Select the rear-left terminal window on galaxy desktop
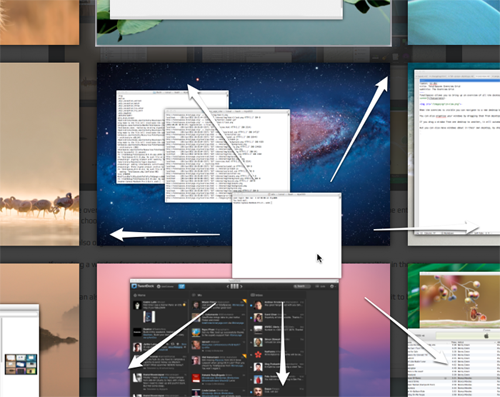This screenshot has height=397, width=500. (x=140, y=137)
